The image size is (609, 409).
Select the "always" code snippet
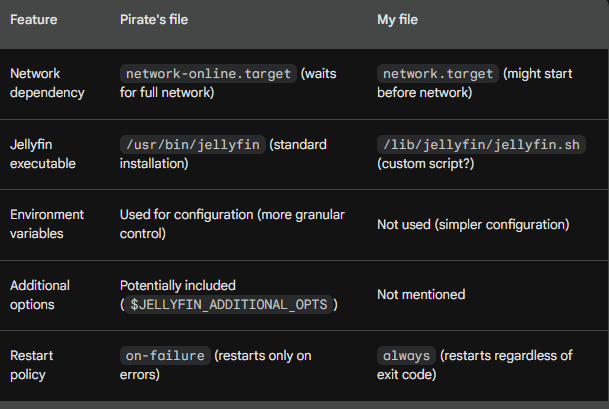(x=405, y=355)
